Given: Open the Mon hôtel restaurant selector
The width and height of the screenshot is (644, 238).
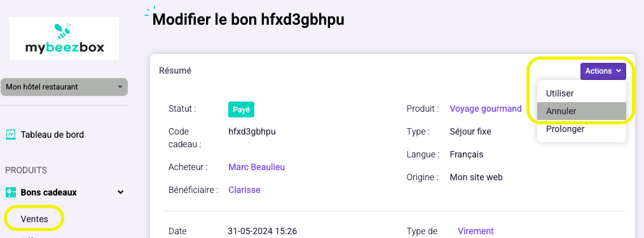Looking at the screenshot, I should 64,87.
